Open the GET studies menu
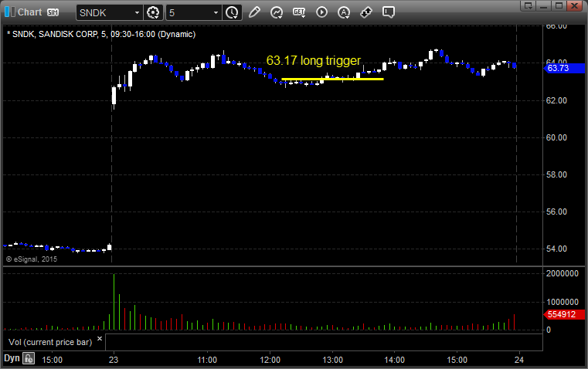 [x=299, y=12]
